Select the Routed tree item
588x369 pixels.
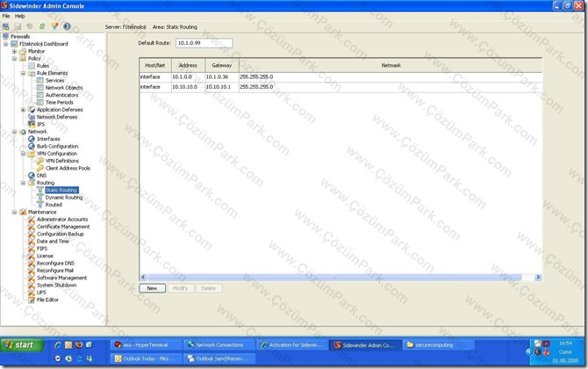click(x=54, y=205)
